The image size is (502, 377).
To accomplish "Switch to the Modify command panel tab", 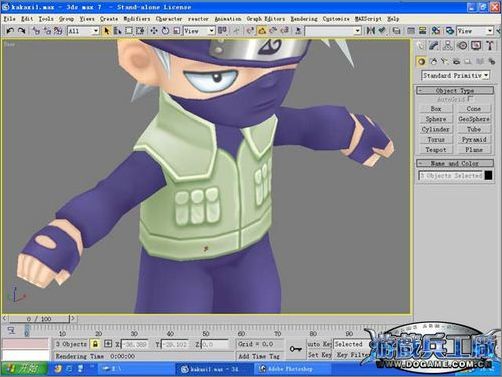I will point(433,45).
